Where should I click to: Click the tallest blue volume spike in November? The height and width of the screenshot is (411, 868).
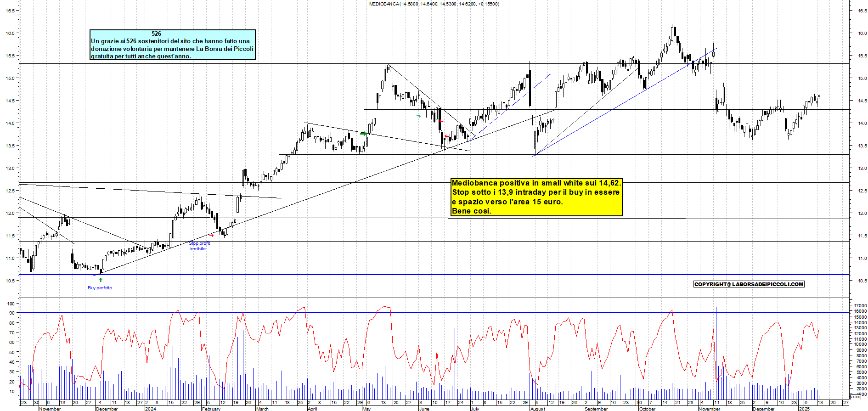tap(716, 353)
